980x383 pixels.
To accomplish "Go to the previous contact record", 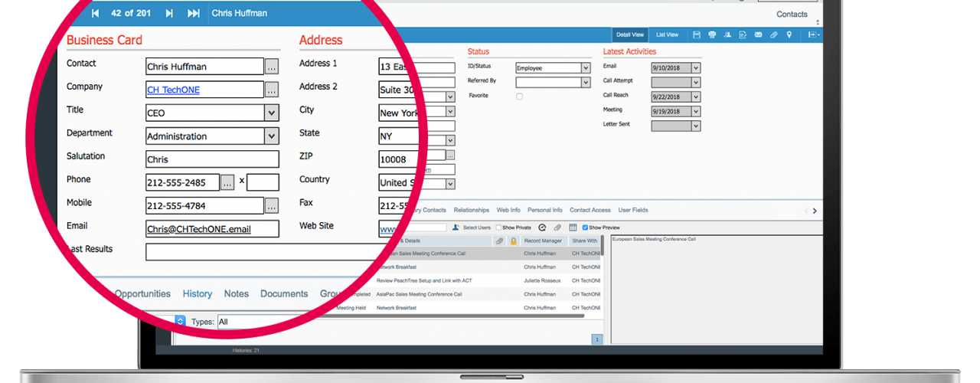I will (95, 13).
